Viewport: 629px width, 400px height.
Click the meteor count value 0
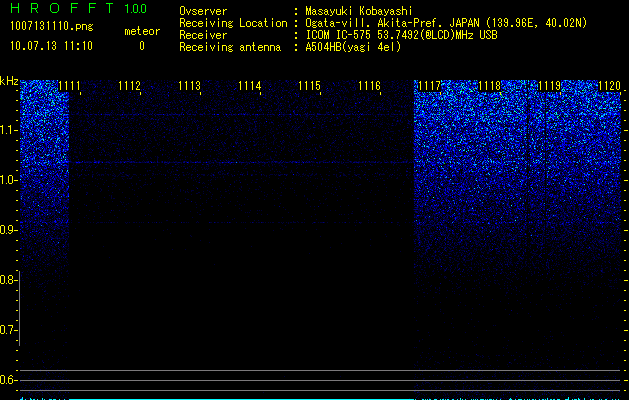[x=142, y=46]
